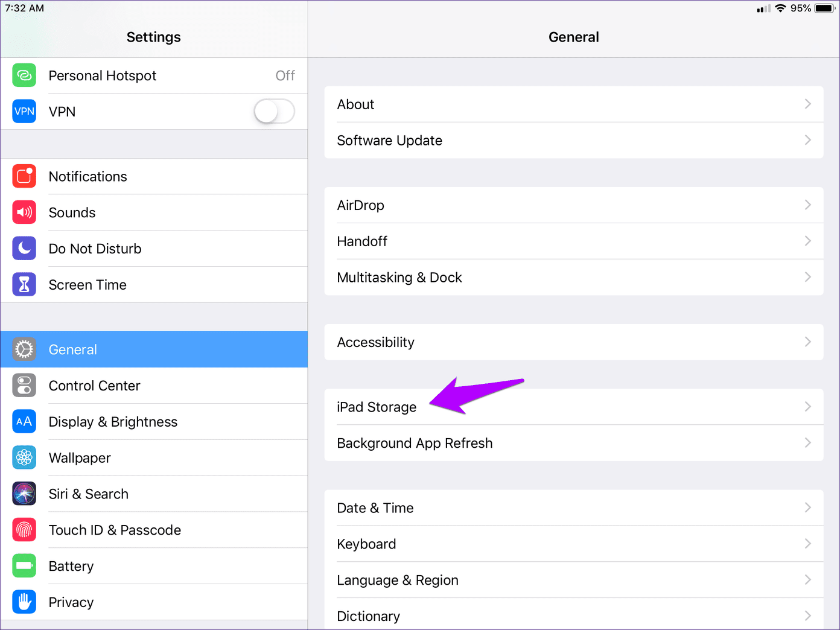This screenshot has width=840, height=630.
Task: Expand the About row chevron
Action: [x=807, y=104]
